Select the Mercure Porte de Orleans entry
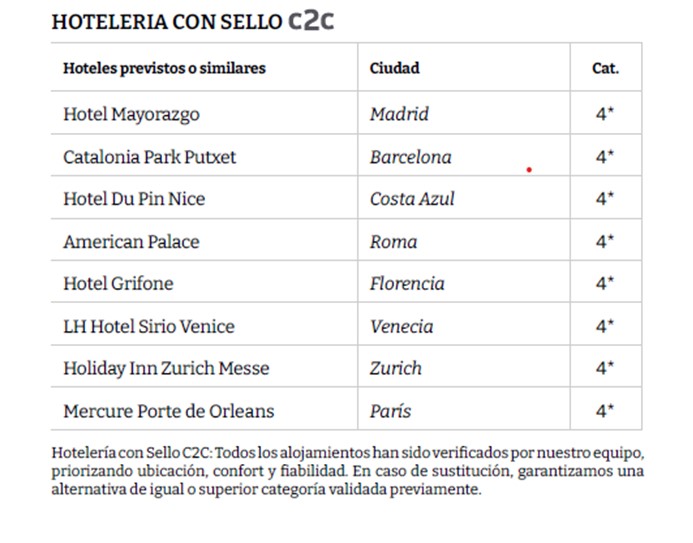The height and width of the screenshot is (543, 693). tap(168, 411)
